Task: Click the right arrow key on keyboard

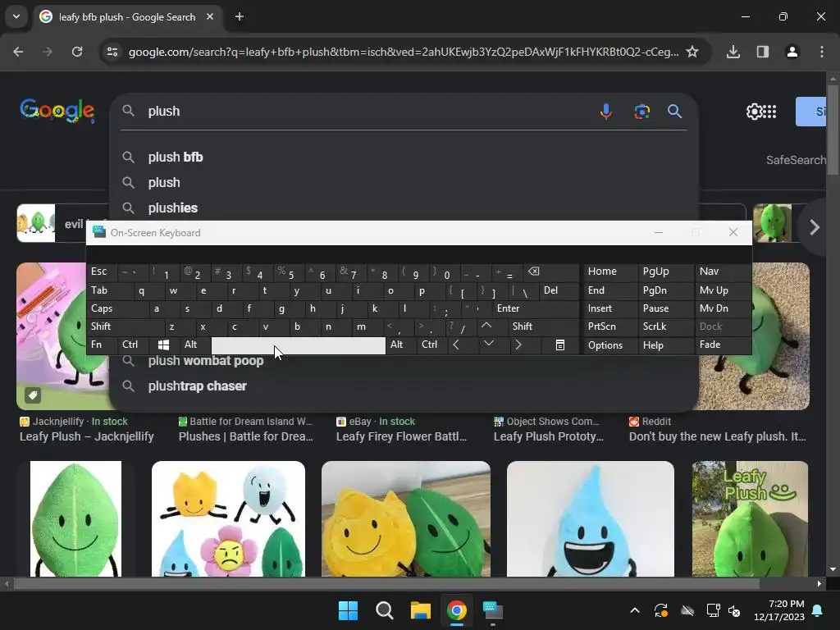Action: click(518, 345)
